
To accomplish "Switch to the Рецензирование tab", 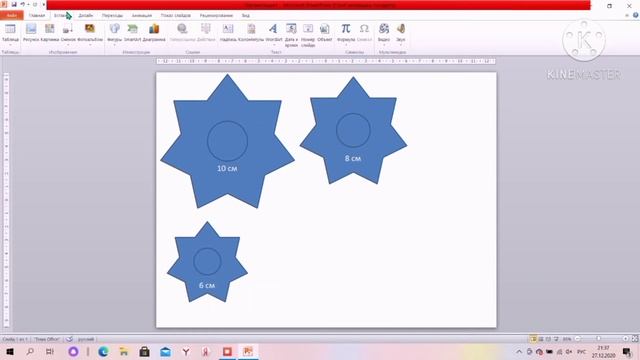I will 216,16.
